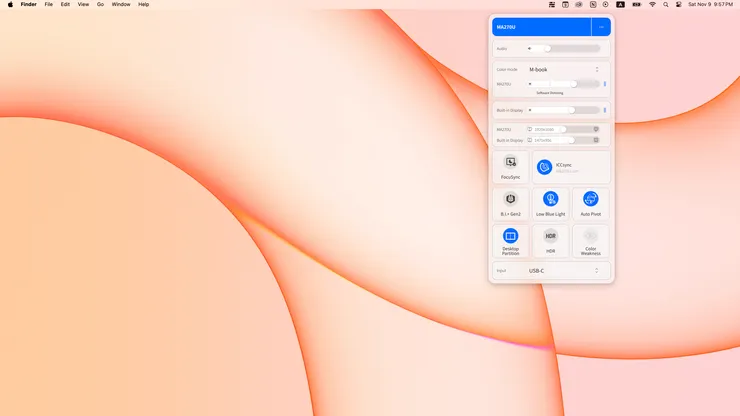Click the circular icon before the input source icon
The width and height of the screenshot is (740, 416).
point(605,4)
